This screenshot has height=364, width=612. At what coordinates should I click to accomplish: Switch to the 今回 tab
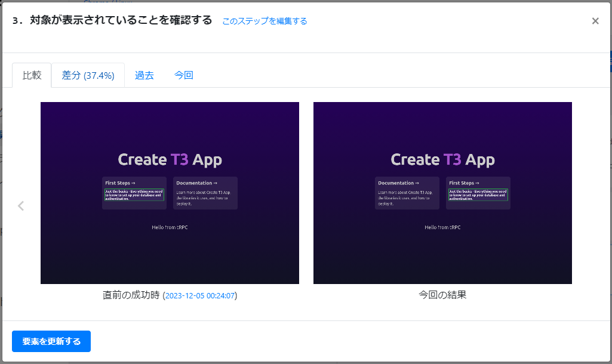point(183,75)
